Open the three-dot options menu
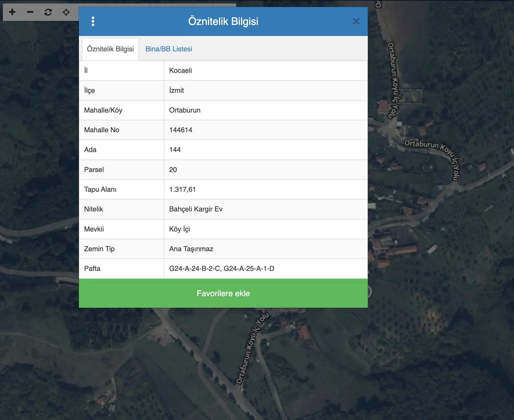This screenshot has width=514, height=420. tap(93, 21)
